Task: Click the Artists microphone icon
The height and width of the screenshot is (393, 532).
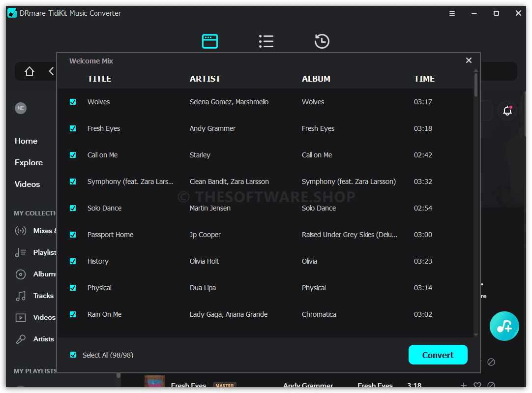Action: pyautogui.click(x=21, y=339)
